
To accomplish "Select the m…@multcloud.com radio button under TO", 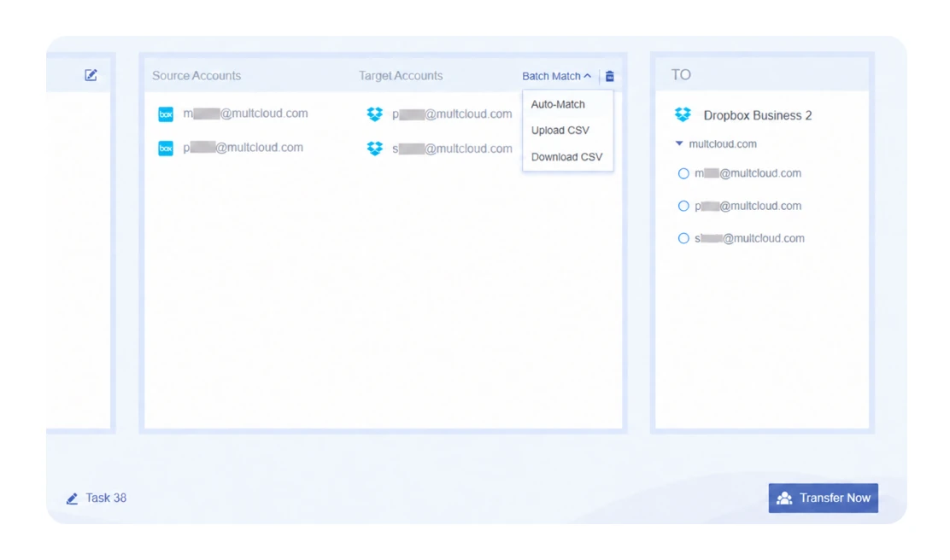I will tap(683, 174).
